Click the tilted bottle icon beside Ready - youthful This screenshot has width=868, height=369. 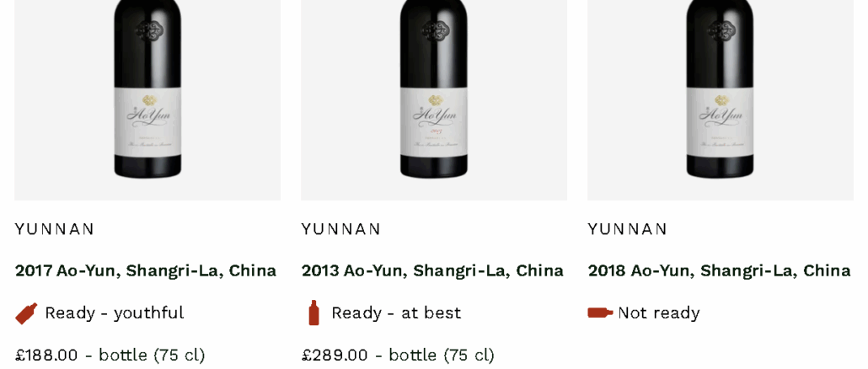pos(26,313)
